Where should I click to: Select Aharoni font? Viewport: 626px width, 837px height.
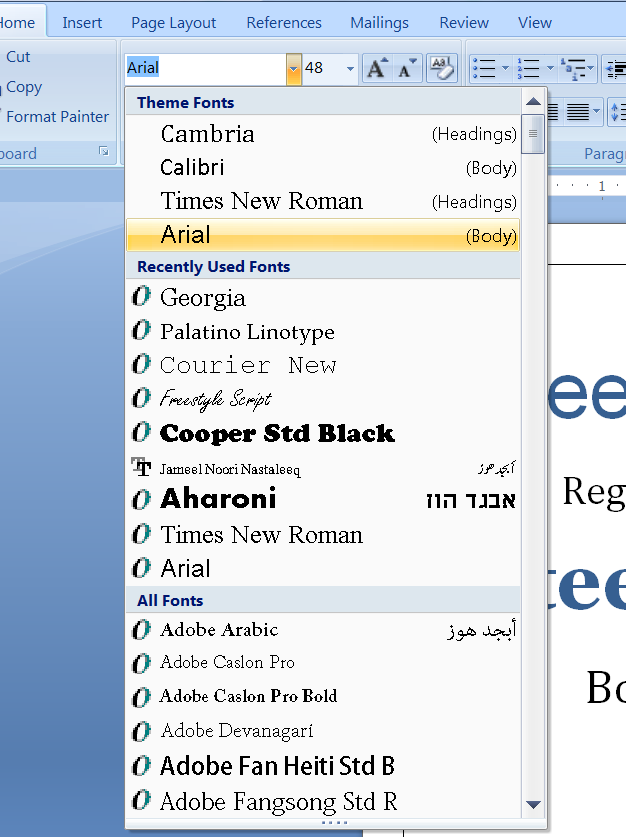323,500
